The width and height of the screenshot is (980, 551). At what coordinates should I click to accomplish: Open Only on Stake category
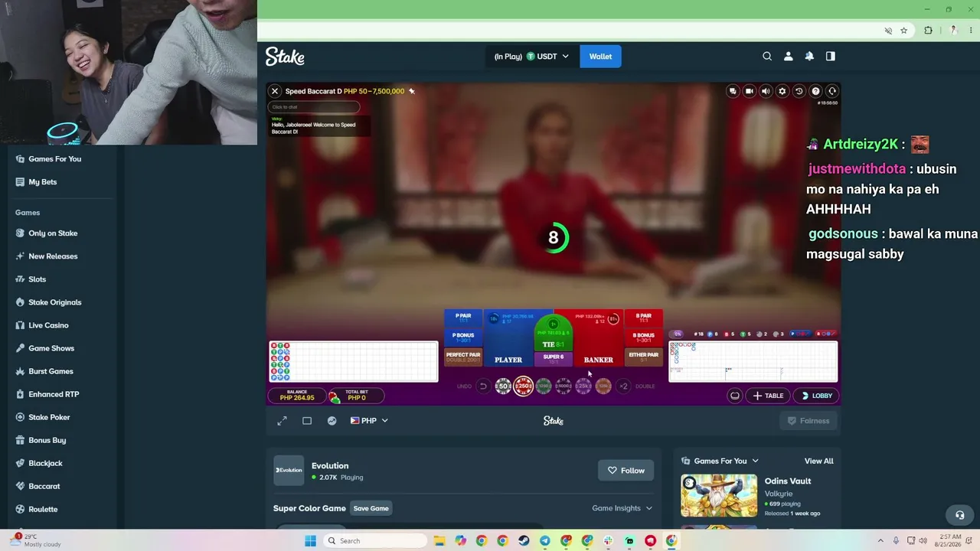coord(53,233)
